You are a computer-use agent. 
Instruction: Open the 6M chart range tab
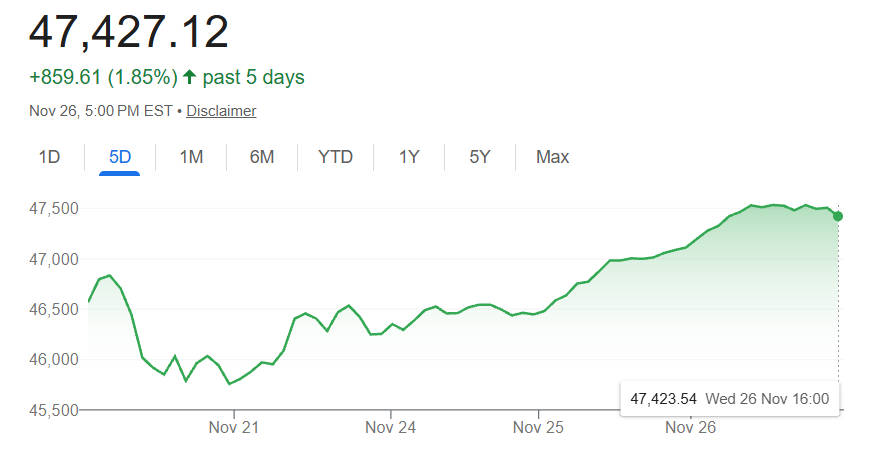(262, 157)
